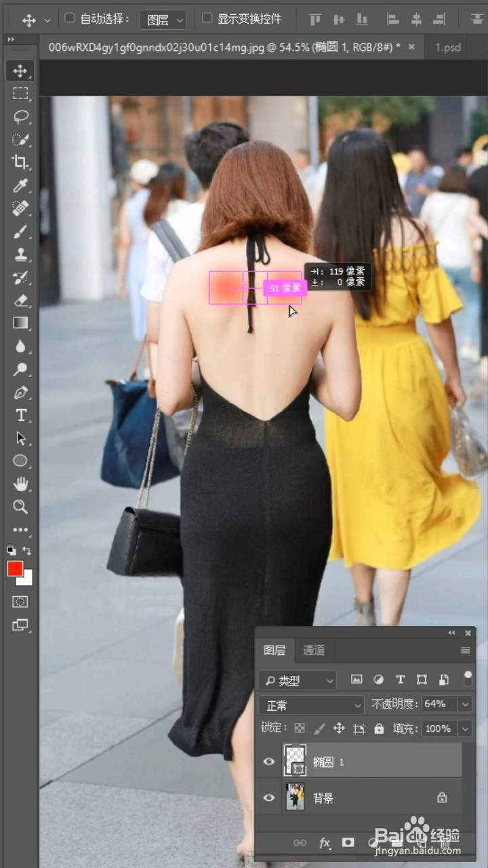Expand the 填充 fill slider arrow
The width and height of the screenshot is (488, 868).
click(x=465, y=728)
